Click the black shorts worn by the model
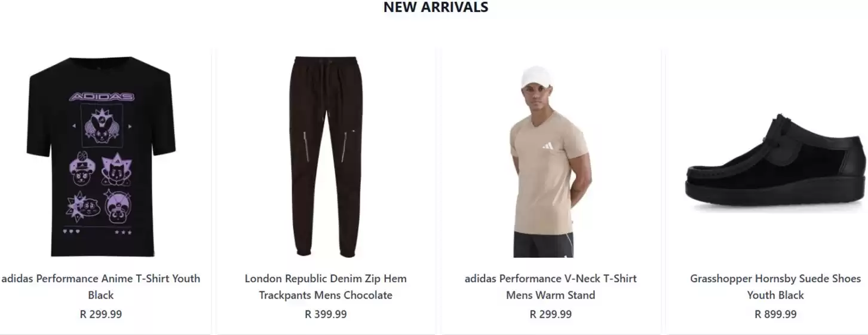This screenshot has width=868, height=335. (x=543, y=245)
